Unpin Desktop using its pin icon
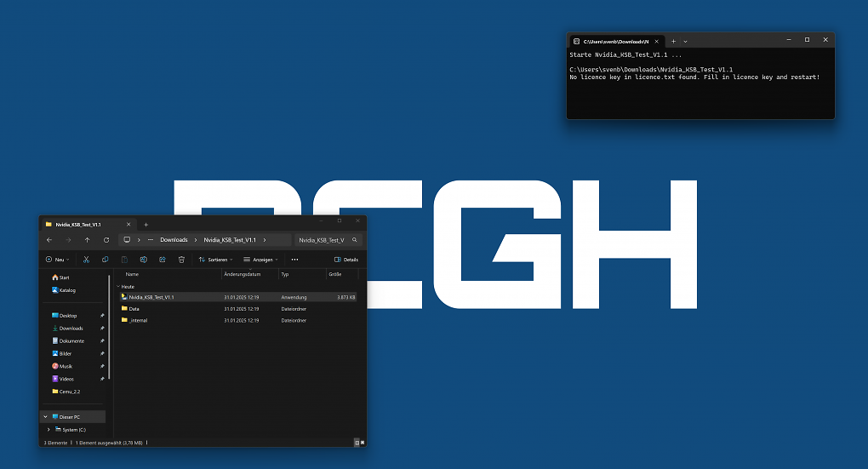Image resolution: width=868 pixels, height=469 pixels. pos(102,316)
